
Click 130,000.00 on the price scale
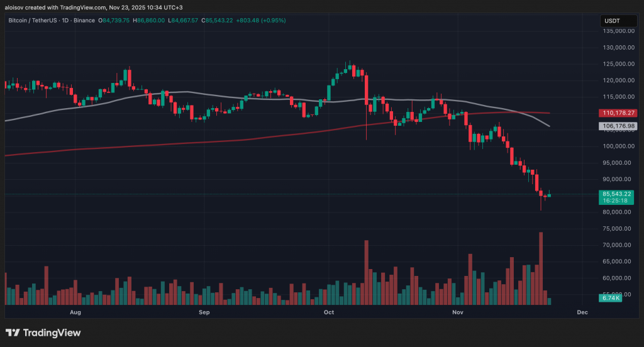pos(617,47)
